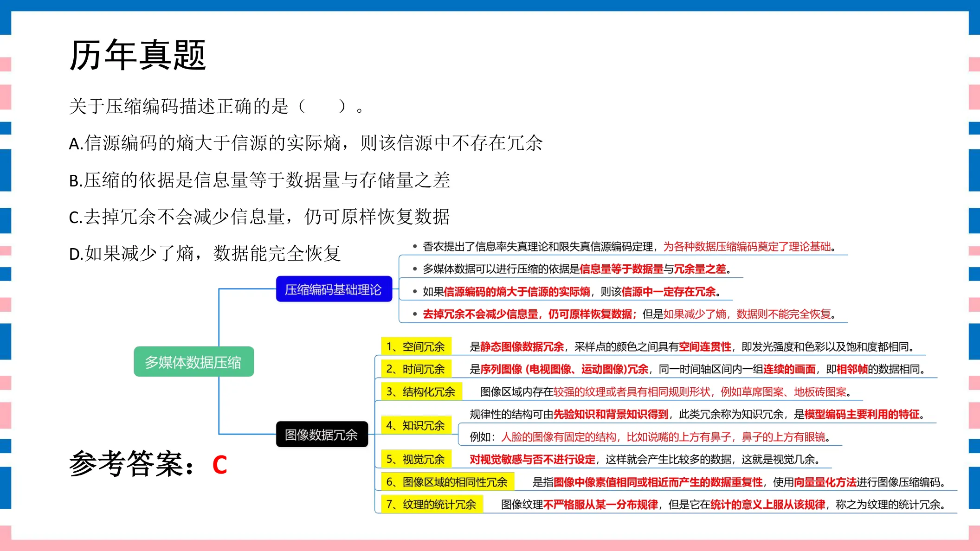Viewport: 980px width, 551px height.
Task: Click the blue 压缩编码基础理论 node
Action: click(x=334, y=289)
